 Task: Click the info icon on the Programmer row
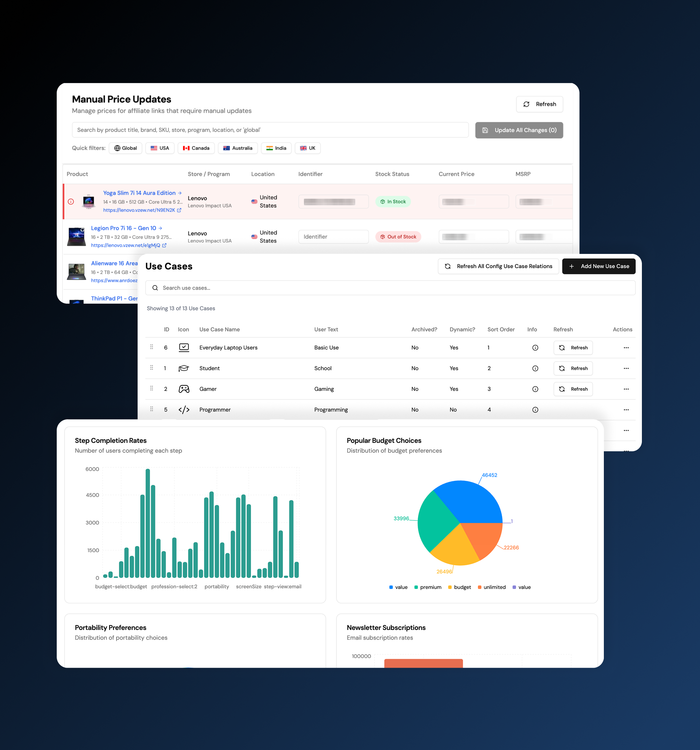[535, 410]
